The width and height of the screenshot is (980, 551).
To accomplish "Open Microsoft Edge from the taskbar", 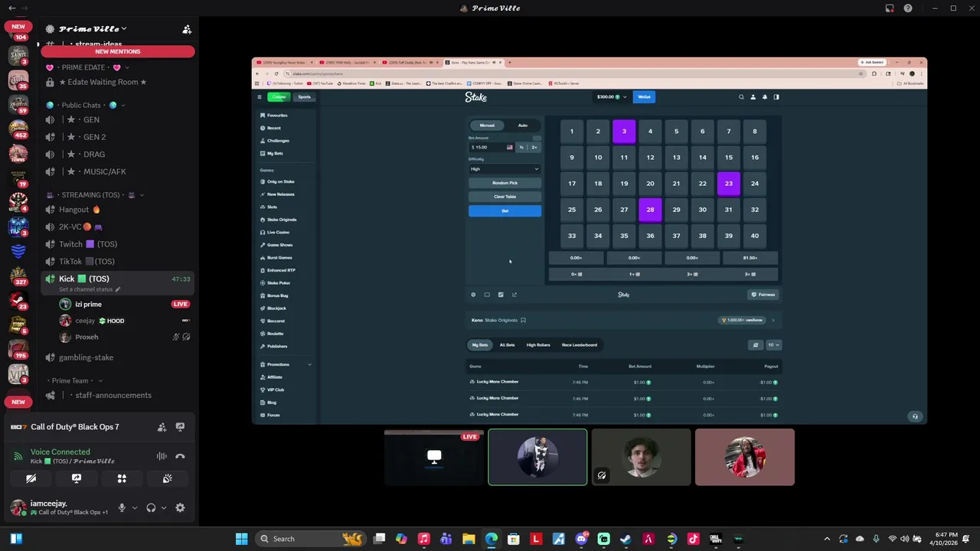I will pyautogui.click(x=491, y=539).
